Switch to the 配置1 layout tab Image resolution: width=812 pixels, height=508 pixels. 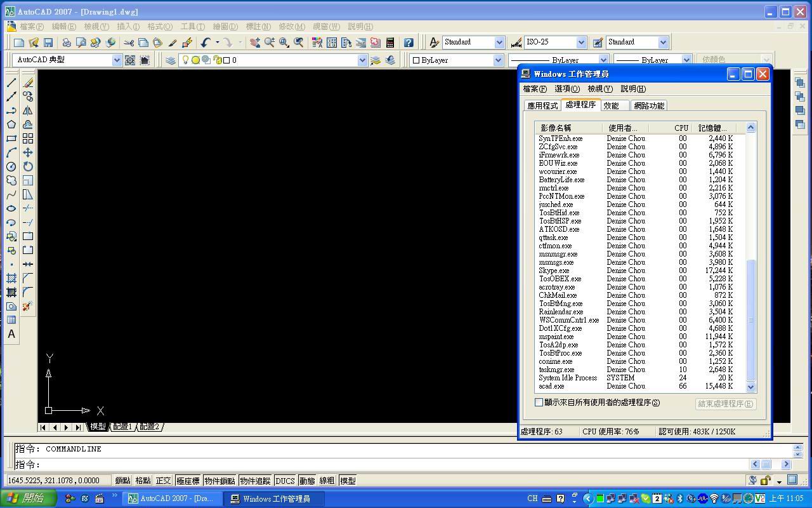[x=122, y=427]
